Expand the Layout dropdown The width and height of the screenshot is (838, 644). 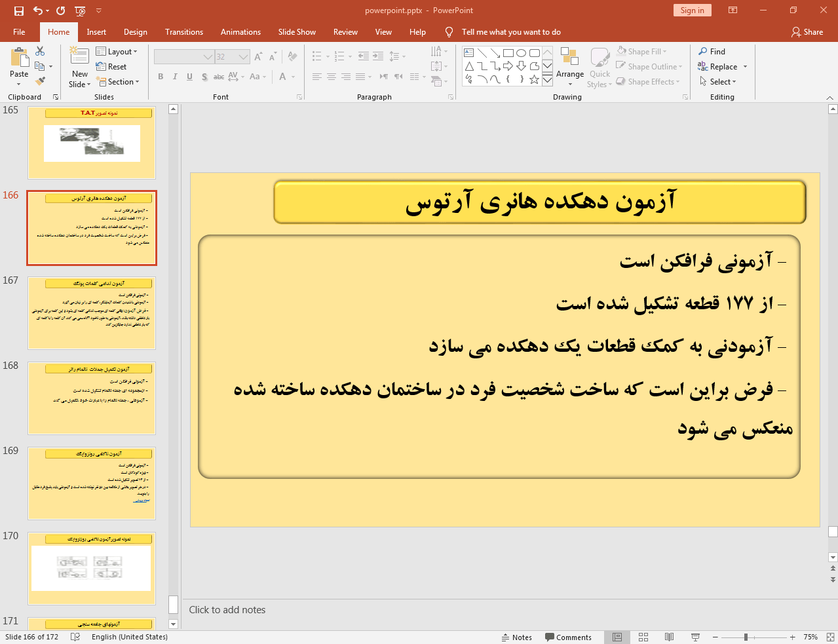coord(117,51)
